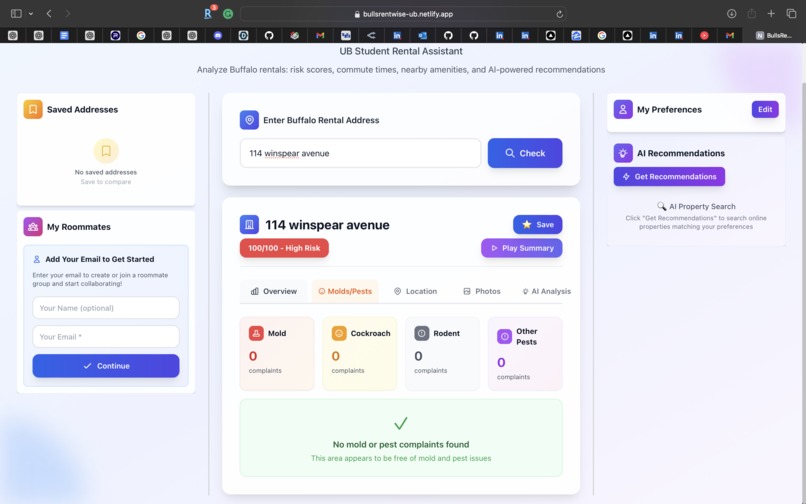Image resolution: width=806 pixels, height=504 pixels.
Task: Click the bullsrentwise-ub.netlify.app address bar
Action: click(x=404, y=14)
